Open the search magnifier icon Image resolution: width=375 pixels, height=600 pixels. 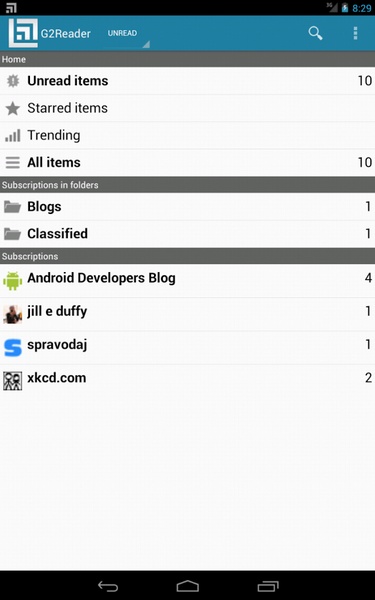[315, 33]
